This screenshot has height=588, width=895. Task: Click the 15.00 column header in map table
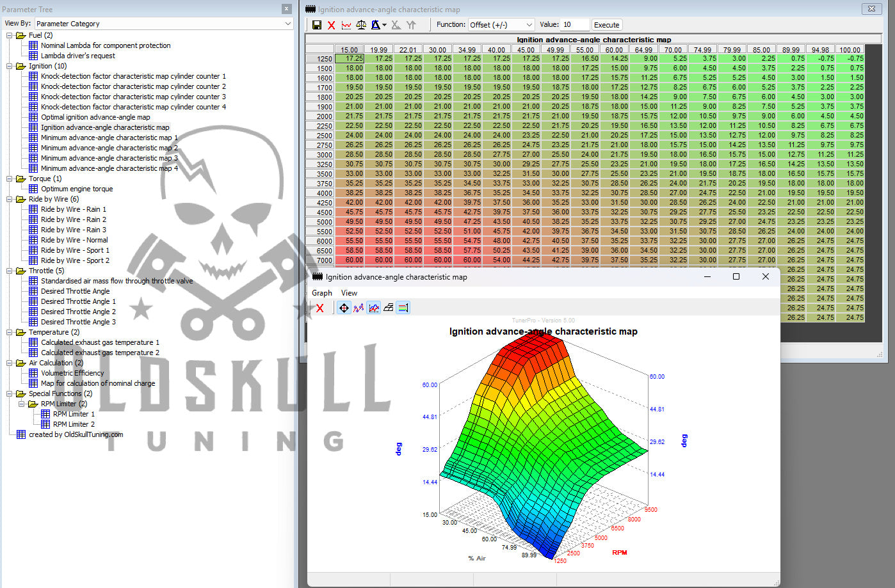350,49
